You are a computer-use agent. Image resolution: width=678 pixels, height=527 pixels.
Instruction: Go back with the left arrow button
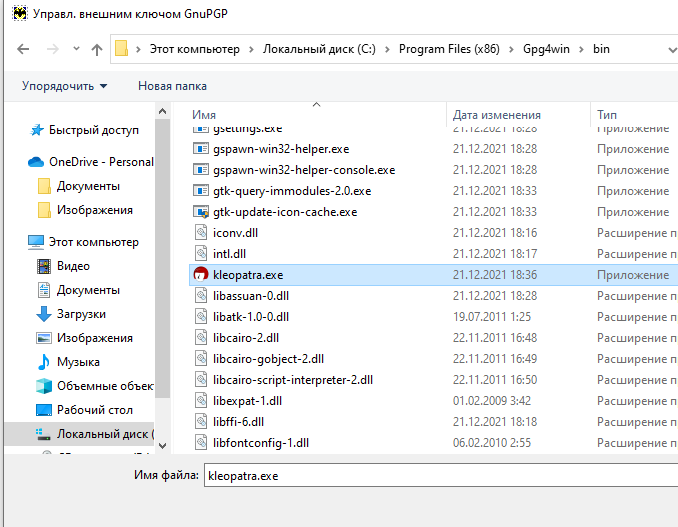coord(23,49)
